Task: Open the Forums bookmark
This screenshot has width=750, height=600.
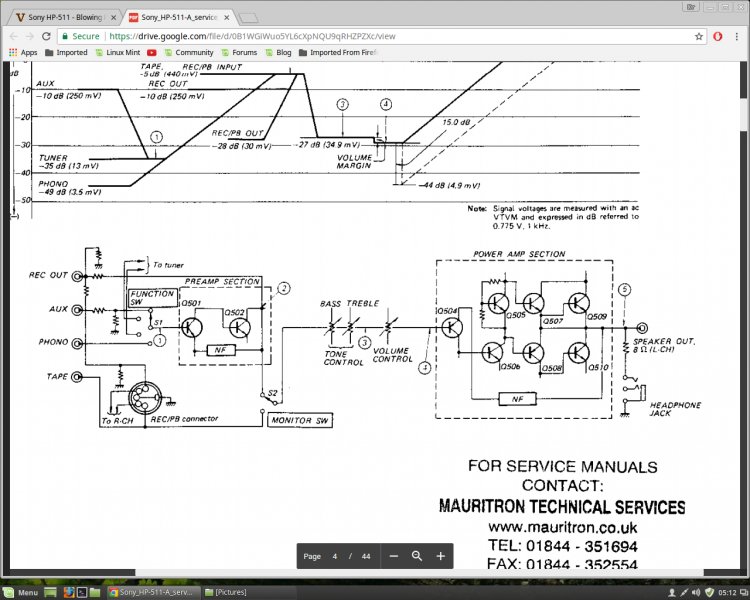Action: coord(238,52)
